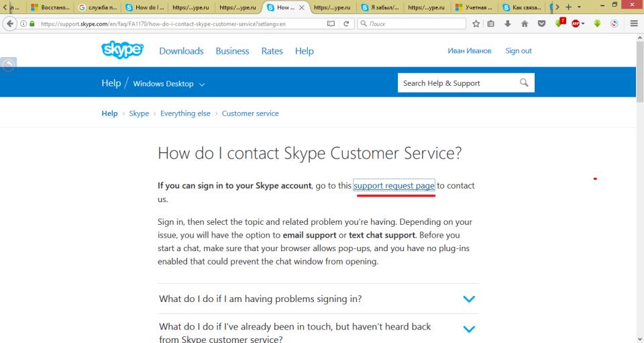Open the Firefox downloads arrow
Viewport: 644px width, 343px height.
click(508, 23)
